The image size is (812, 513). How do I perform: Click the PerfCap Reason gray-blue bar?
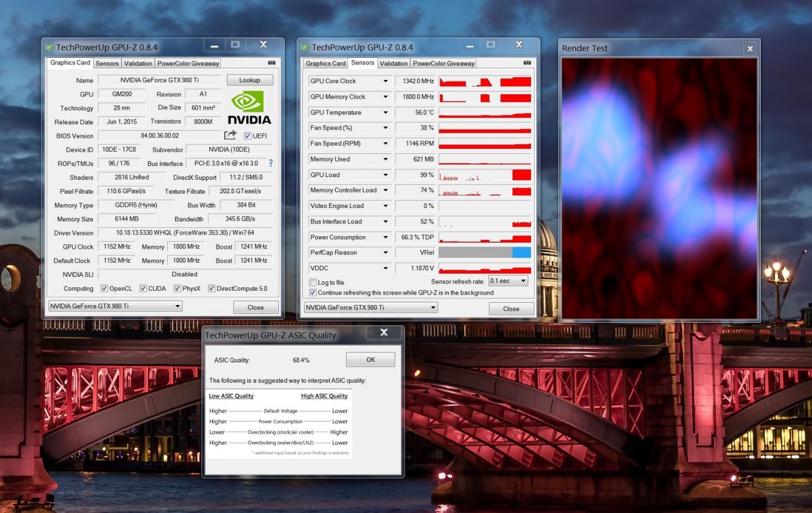pyautogui.click(x=485, y=253)
